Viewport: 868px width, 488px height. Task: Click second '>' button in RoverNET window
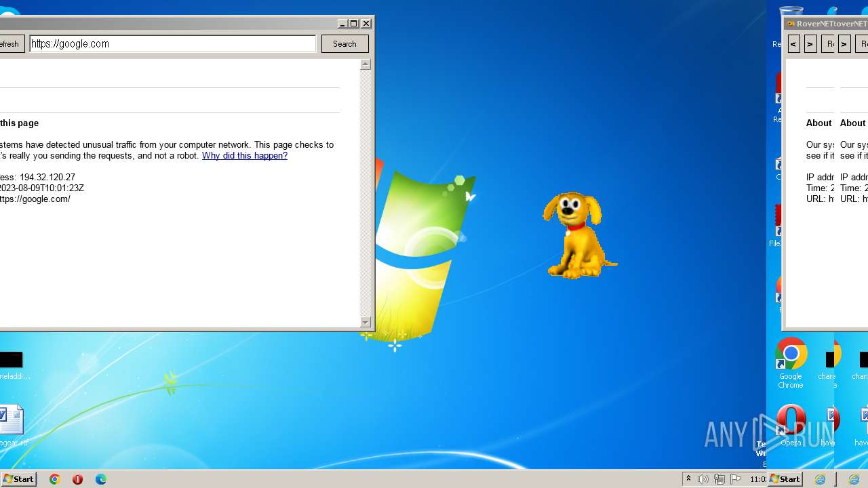point(844,44)
